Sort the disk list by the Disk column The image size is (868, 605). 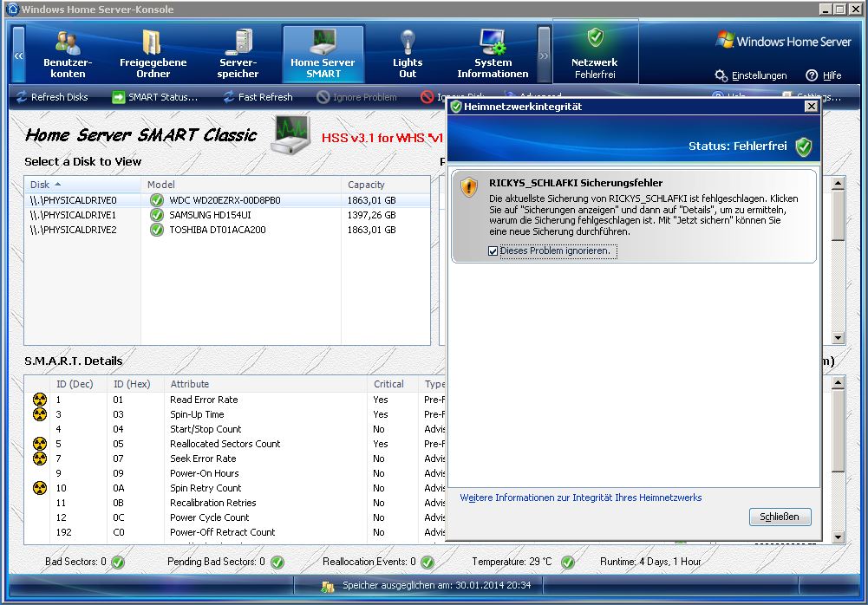point(82,185)
